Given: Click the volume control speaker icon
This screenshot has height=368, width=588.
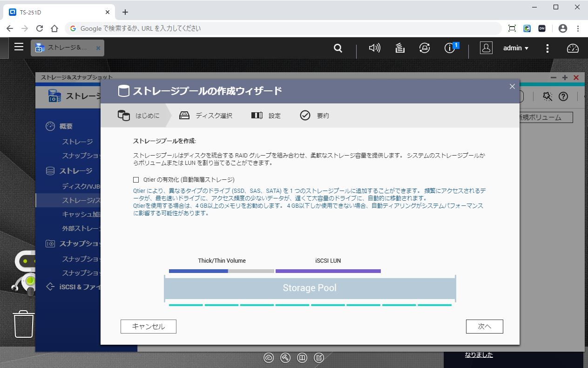Looking at the screenshot, I should (374, 48).
